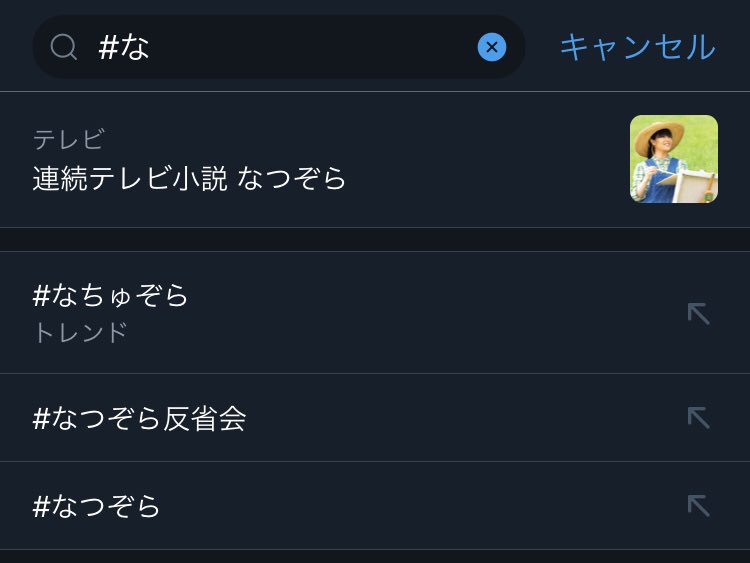Insert #なつぞら via its arrow icon
750x563 pixels.
698,506
